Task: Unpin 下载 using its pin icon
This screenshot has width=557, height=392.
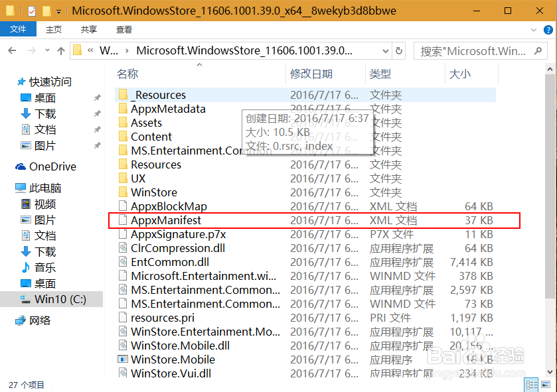Action: click(x=97, y=113)
